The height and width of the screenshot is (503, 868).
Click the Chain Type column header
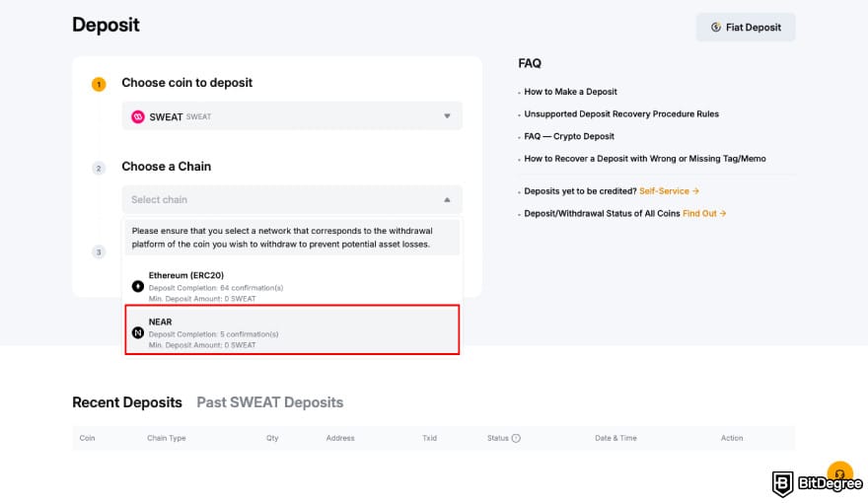coord(166,438)
